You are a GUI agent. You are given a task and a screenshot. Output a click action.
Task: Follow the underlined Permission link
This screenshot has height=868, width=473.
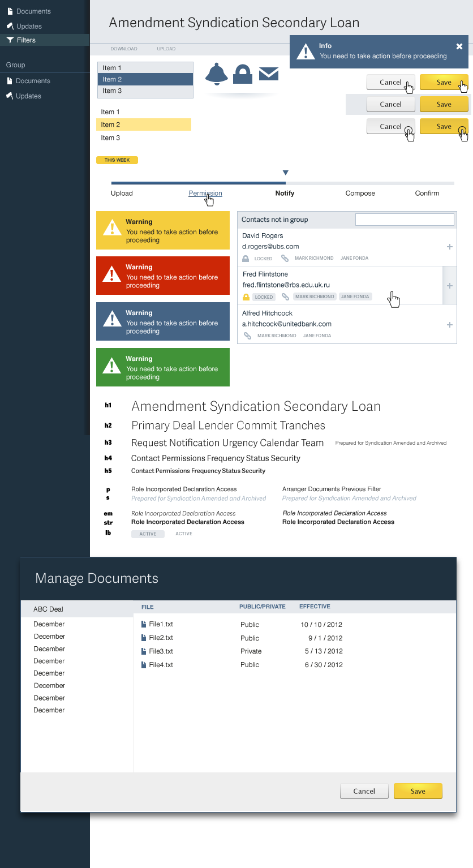click(x=205, y=194)
